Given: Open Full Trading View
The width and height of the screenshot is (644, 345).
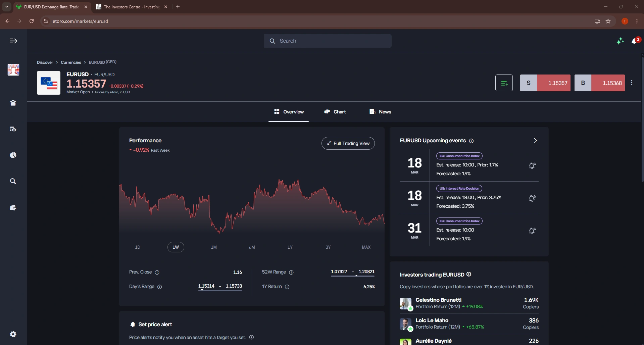Looking at the screenshot, I should click(x=348, y=143).
